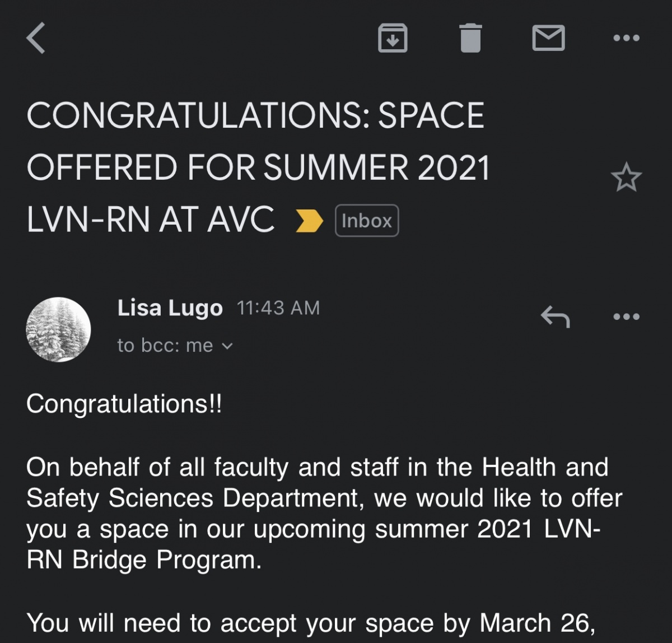This screenshot has width=672, height=643.
Task: Tap the paragraph starting "On behalf of"
Action: (324, 514)
